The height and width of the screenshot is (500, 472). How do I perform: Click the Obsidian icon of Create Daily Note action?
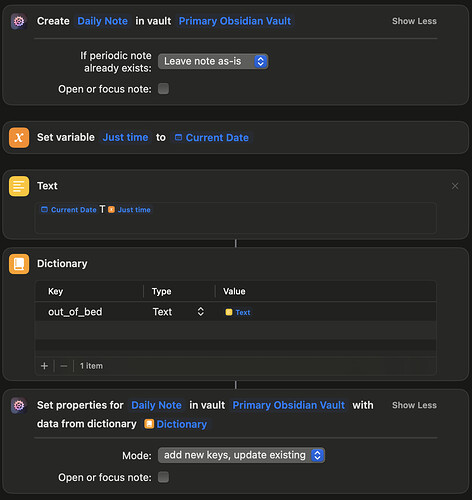point(19,21)
